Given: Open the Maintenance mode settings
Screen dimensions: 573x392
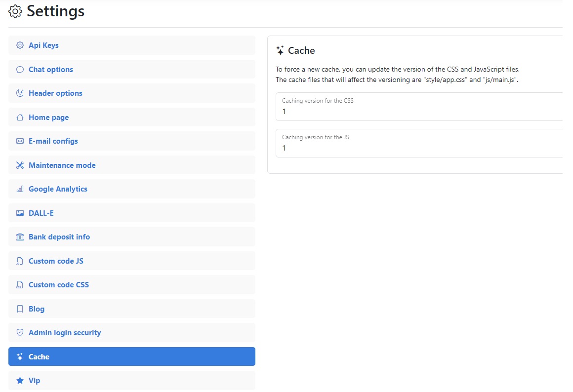Looking at the screenshot, I should pos(62,165).
